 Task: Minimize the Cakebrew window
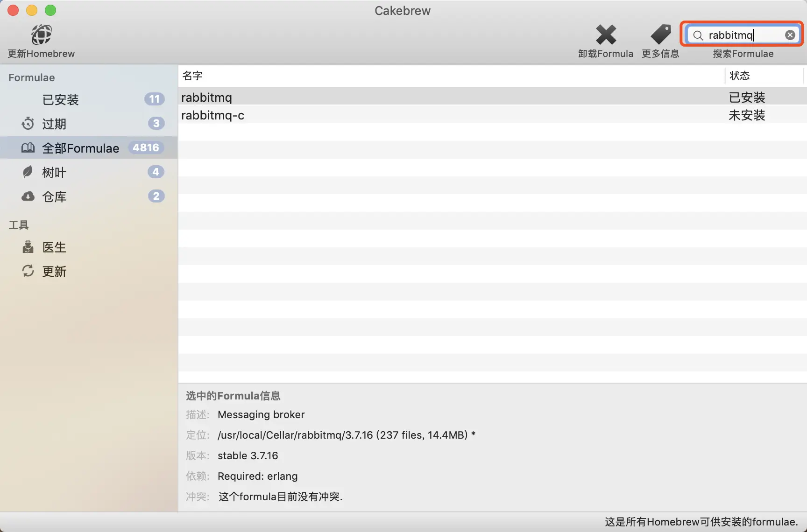[32, 10]
